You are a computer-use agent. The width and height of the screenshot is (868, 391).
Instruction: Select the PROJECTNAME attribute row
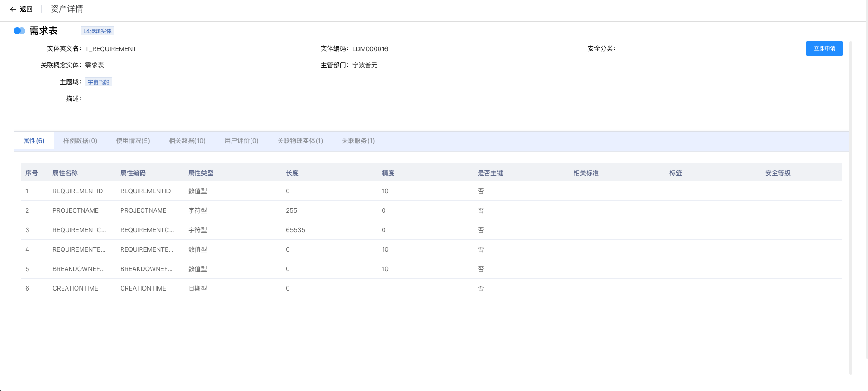76,210
